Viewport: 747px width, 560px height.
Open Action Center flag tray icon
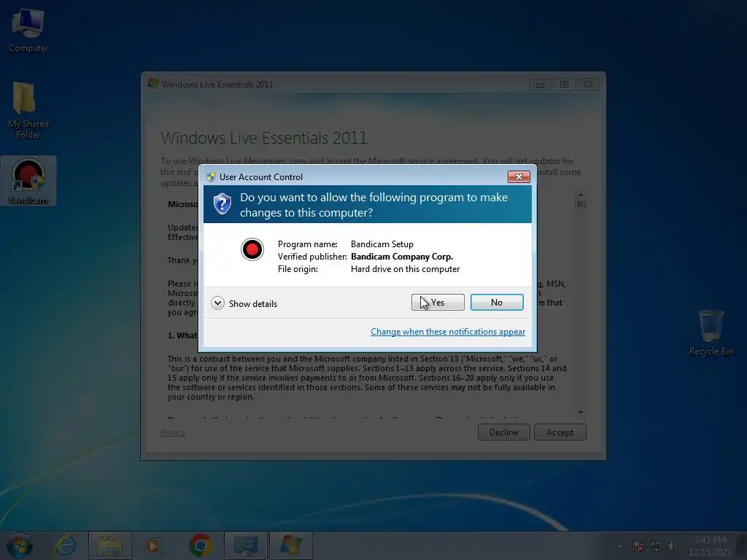(x=638, y=546)
